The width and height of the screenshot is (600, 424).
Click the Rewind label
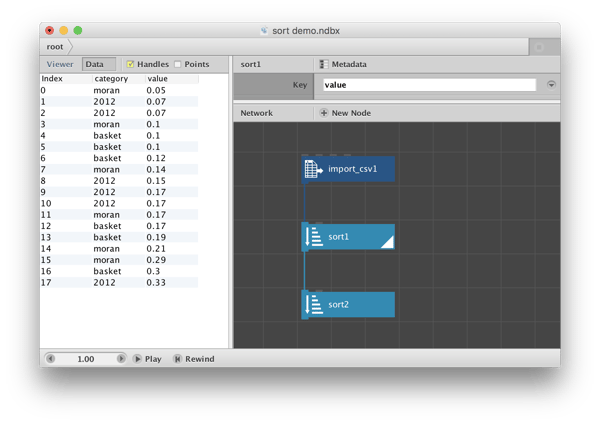(x=200, y=359)
